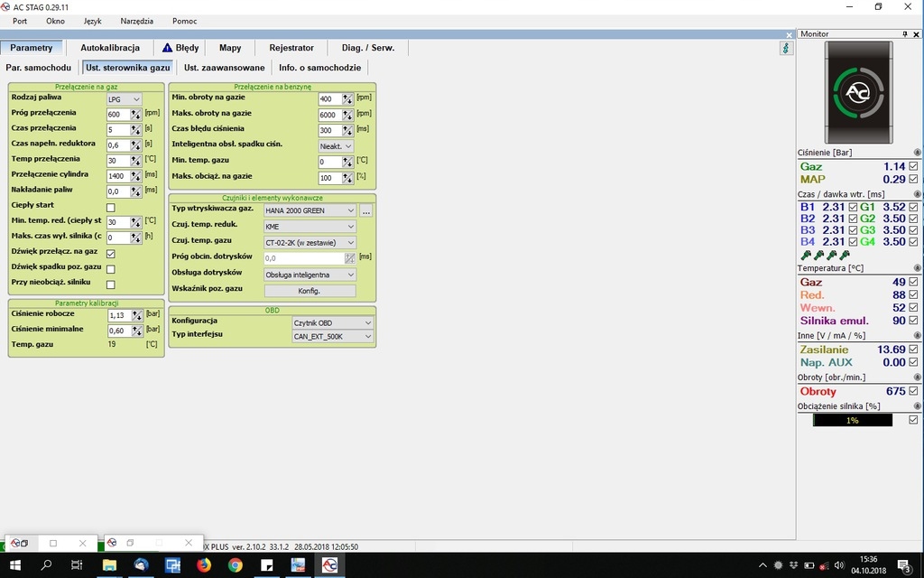Close the Monitor panel

[x=917, y=34]
